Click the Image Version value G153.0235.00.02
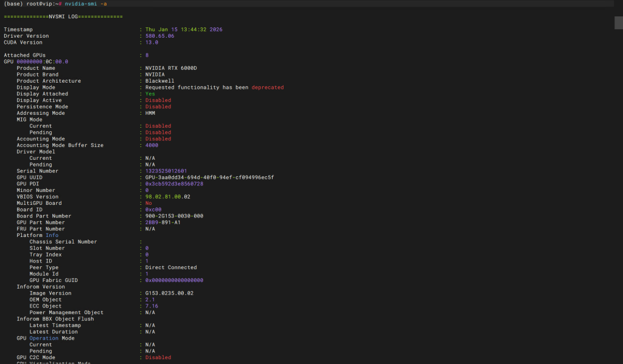623x364 pixels. [x=169, y=293]
